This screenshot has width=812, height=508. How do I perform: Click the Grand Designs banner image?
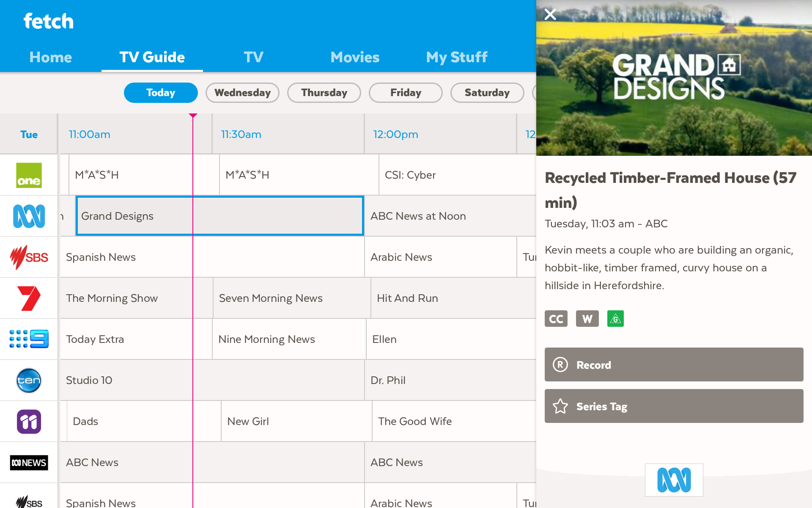(x=674, y=78)
